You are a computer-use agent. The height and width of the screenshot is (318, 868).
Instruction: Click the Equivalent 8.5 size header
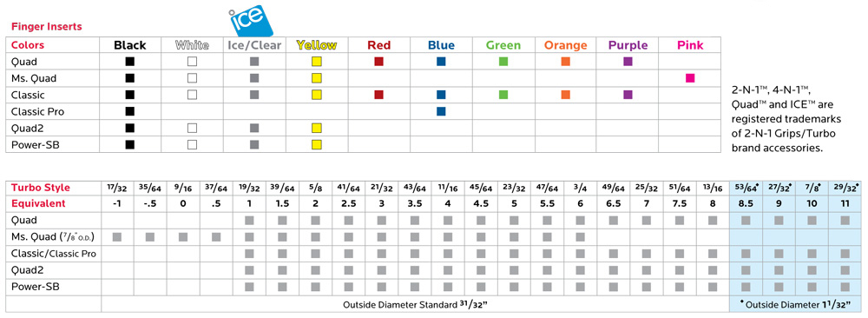point(746,202)
